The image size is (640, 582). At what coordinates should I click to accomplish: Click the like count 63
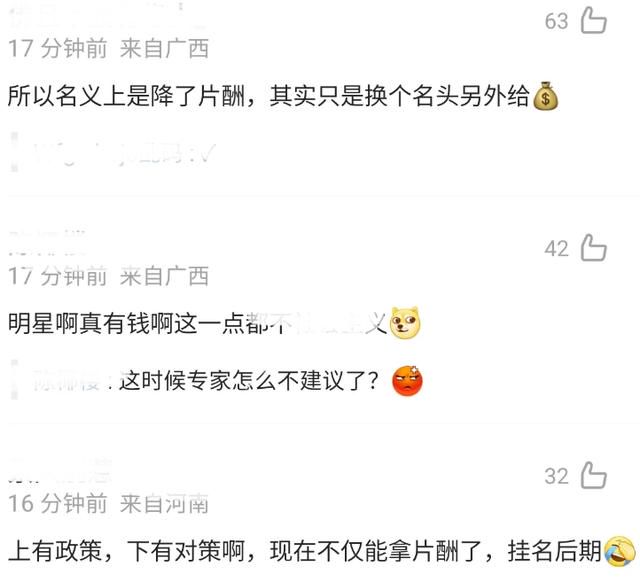pos(556,21)
